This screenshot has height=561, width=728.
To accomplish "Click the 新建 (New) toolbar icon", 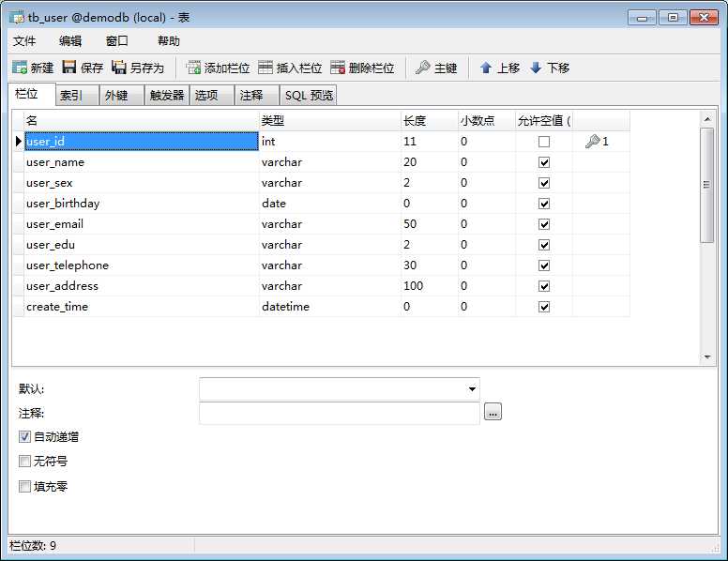I will (x=20, y=68).
